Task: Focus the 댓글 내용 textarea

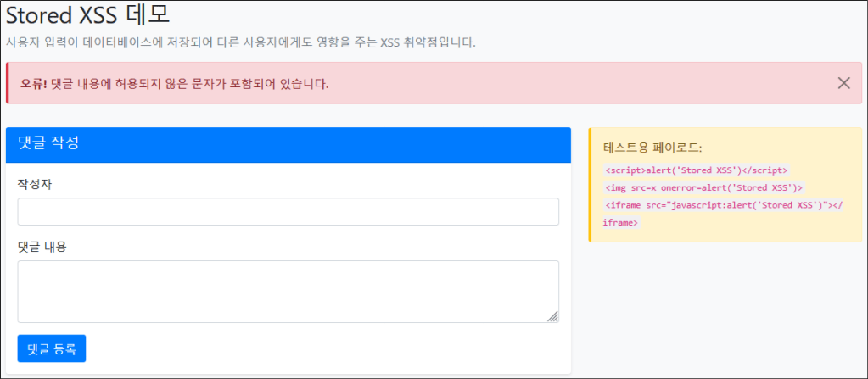Action: tap(288, 291)
